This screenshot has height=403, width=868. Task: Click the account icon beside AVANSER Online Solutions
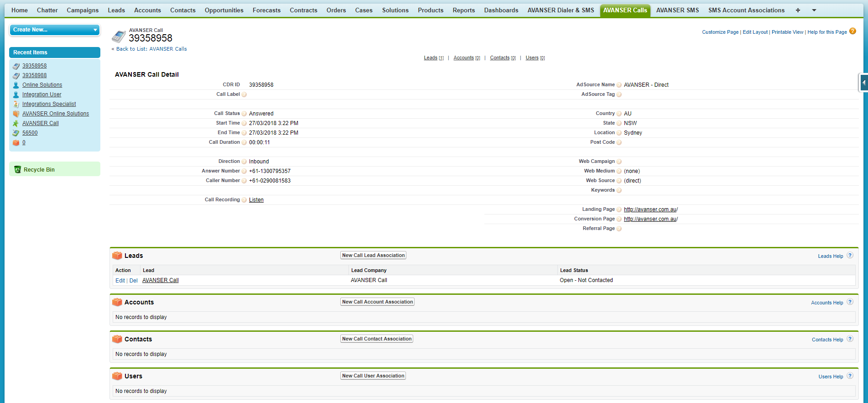pos(16,114)
